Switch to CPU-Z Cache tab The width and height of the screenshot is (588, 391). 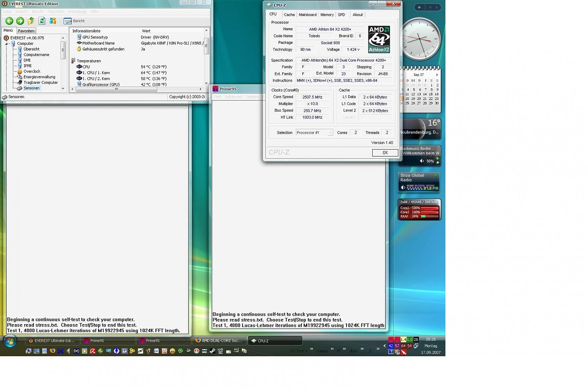[x=289, y=15]
